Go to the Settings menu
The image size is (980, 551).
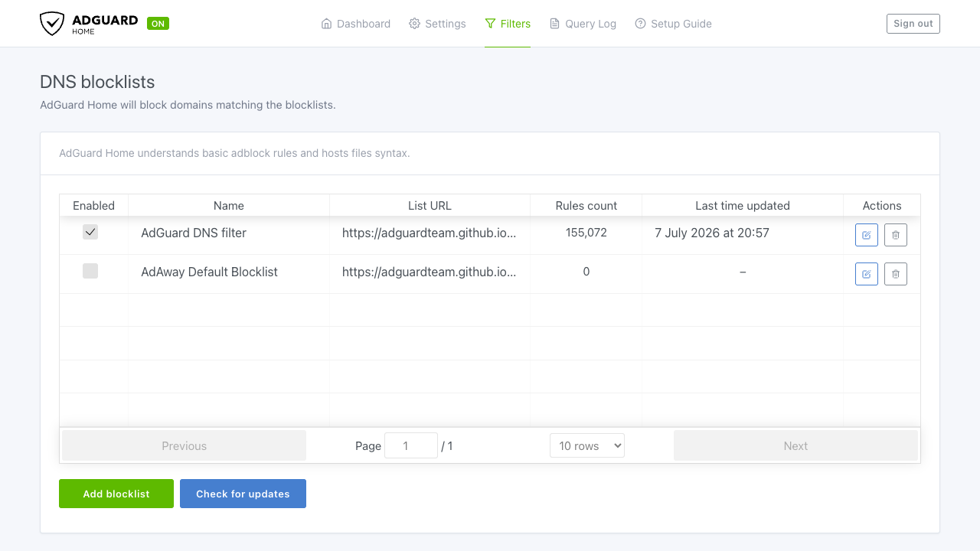pyautogui.click(x=437, y=24)
